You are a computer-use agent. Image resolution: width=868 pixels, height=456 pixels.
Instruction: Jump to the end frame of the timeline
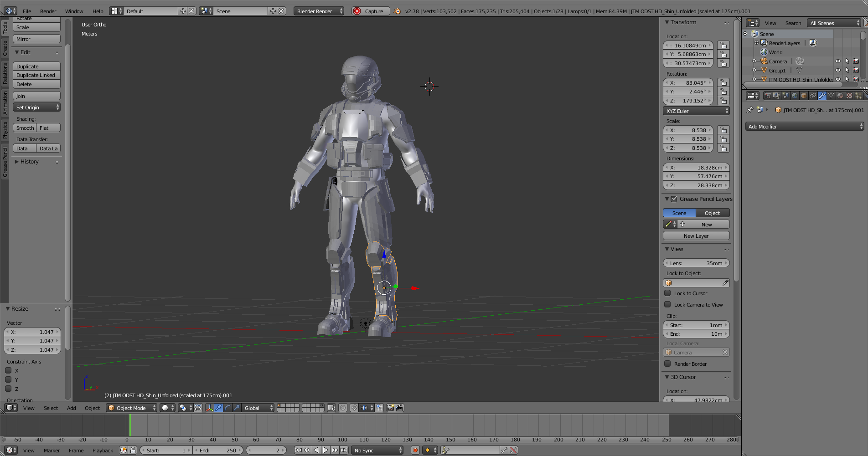click(344, 450)
